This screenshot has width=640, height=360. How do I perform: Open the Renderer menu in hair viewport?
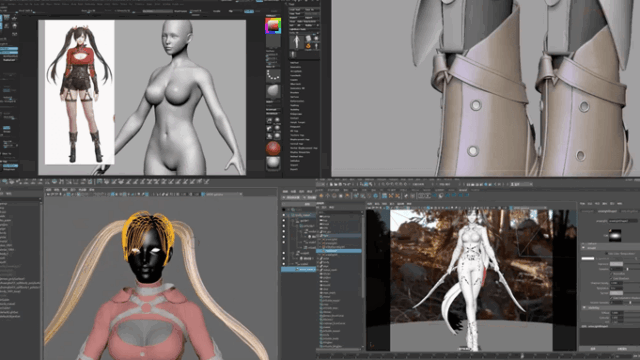coord(82,190)
